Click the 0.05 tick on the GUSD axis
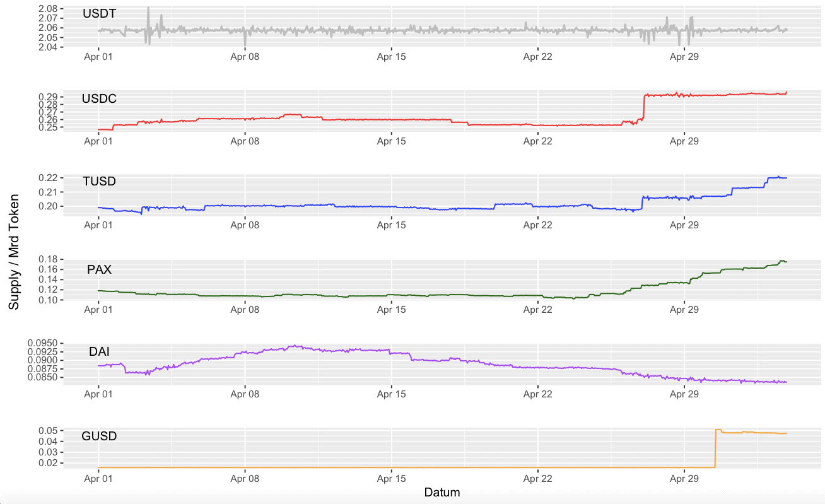The width and height of the screenshot is (825, 504). click(x=48, y=430)
